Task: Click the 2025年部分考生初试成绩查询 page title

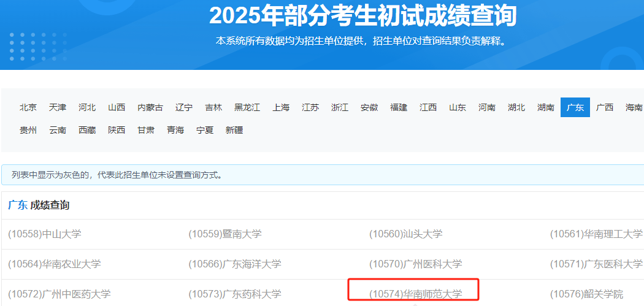Action: coord(363,16)
